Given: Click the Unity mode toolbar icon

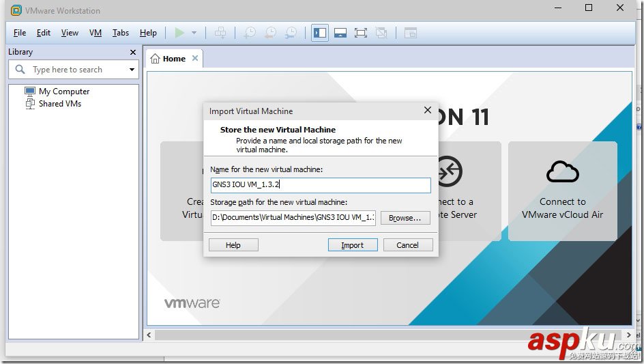Looking at the screenshot, I should (x=381, y=33).
